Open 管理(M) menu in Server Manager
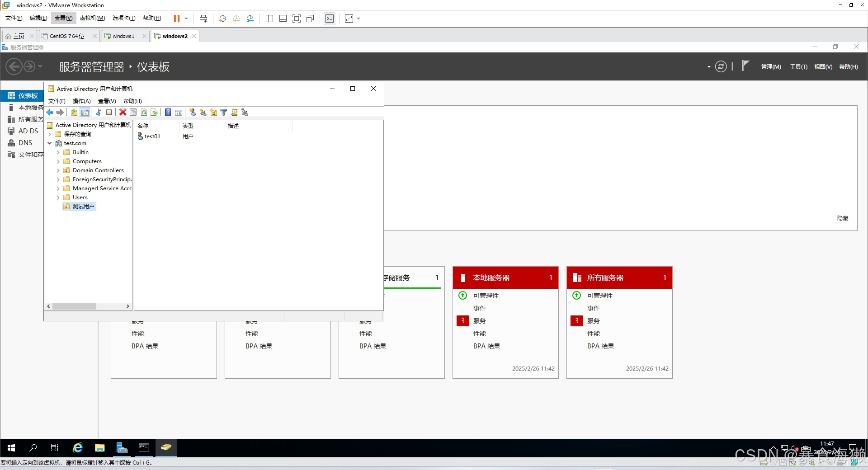The image size is (868, 470). (771, 67)
